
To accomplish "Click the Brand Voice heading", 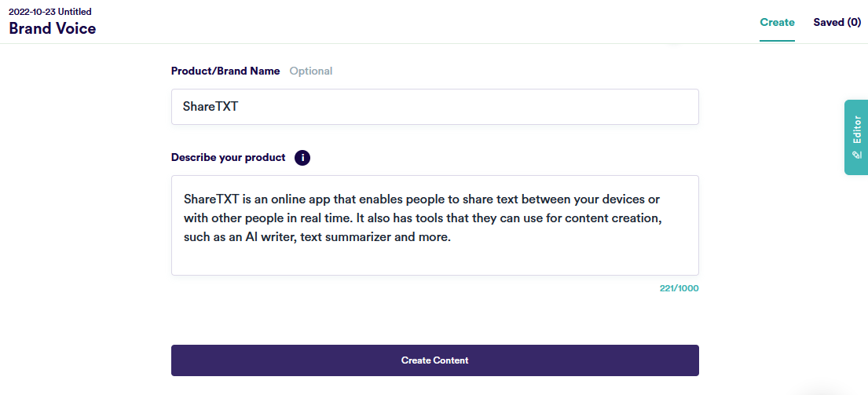I will 53,29.
